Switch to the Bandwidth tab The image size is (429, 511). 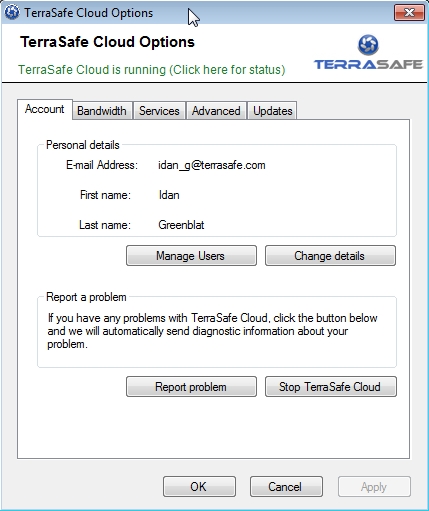[x=102, y=111]
